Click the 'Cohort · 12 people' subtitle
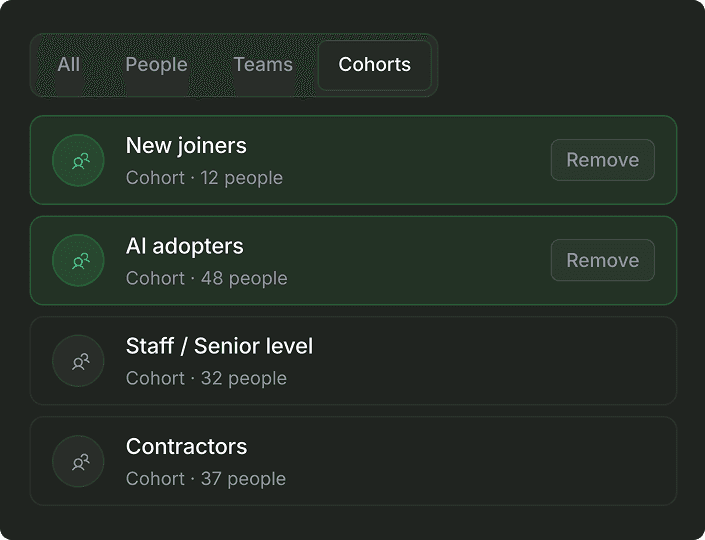705x540 pixels. tap(205, 178)
